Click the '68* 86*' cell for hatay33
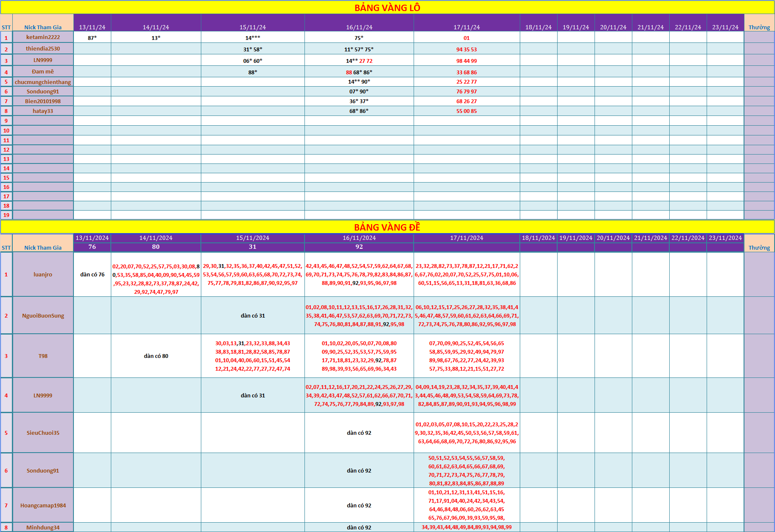Screen dimensions: 775x532 point(359,111)
